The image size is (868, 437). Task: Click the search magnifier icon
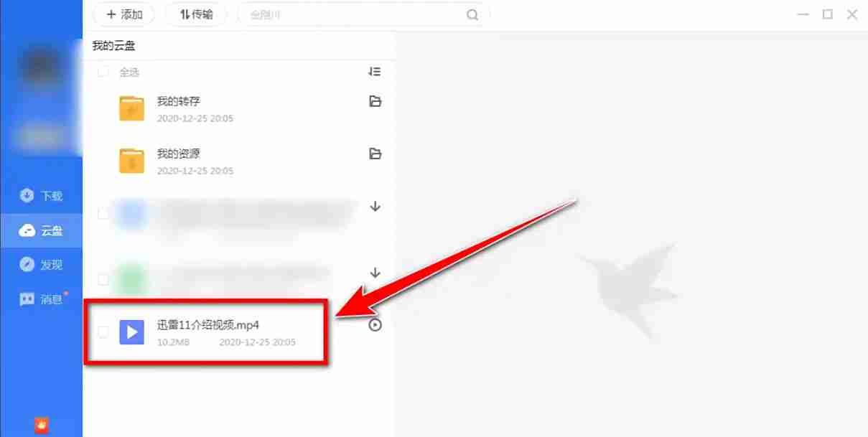(472, 14)
